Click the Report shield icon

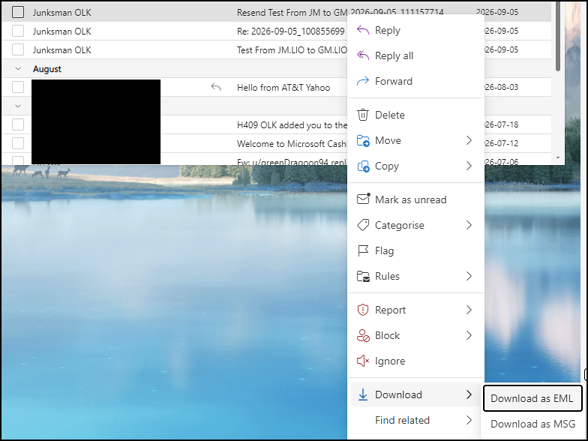[x=363, y=310]
